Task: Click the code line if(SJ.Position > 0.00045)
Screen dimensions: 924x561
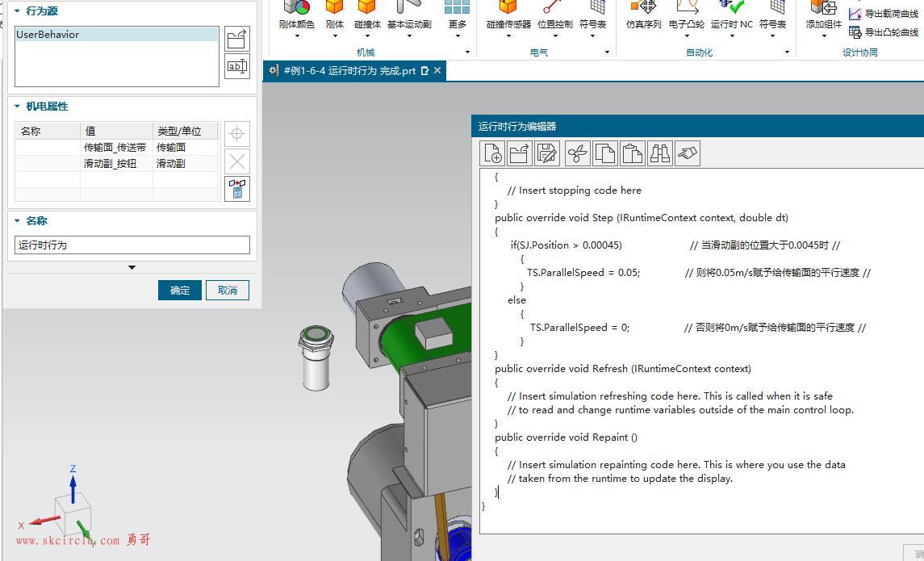Action: (567, 245)
